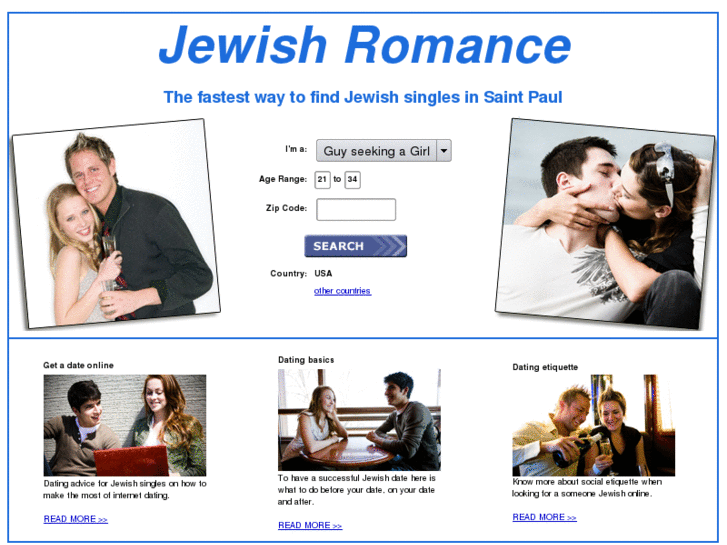Click the couple at cafe table thumbnail

(359, 420)
